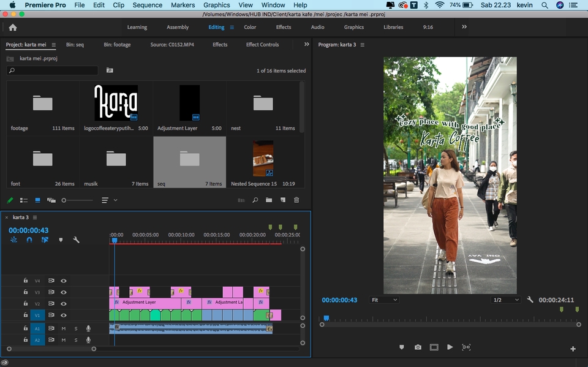Hide the V2 track output
588x367 pixels.
point(64,303)
